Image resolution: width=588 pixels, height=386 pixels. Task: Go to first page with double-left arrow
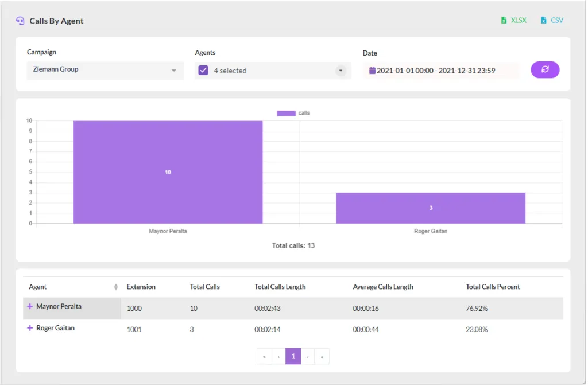(x=264, y=357)
